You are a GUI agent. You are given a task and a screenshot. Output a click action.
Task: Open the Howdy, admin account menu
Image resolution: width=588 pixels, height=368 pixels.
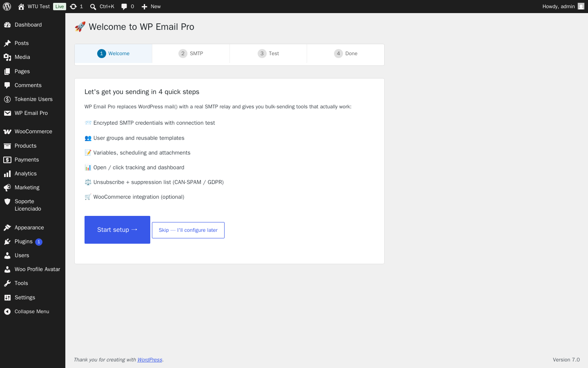563,7
